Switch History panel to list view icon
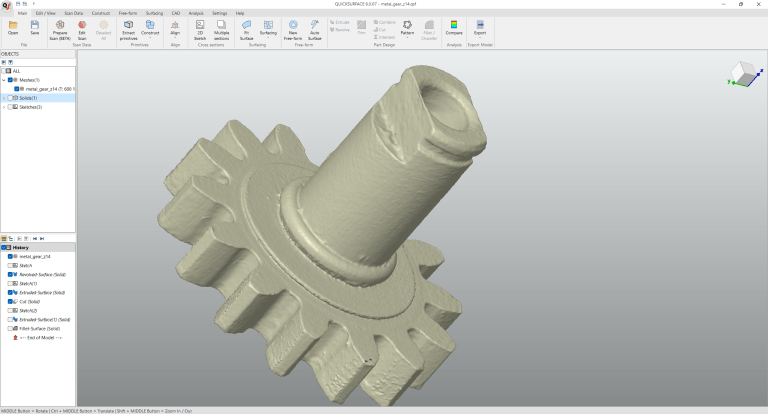This screenshot has width=768, height=414. pos(4,239)
